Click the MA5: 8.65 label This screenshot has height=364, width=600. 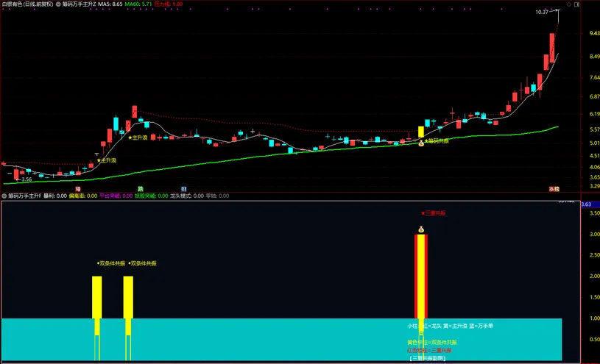click(110, 4)
